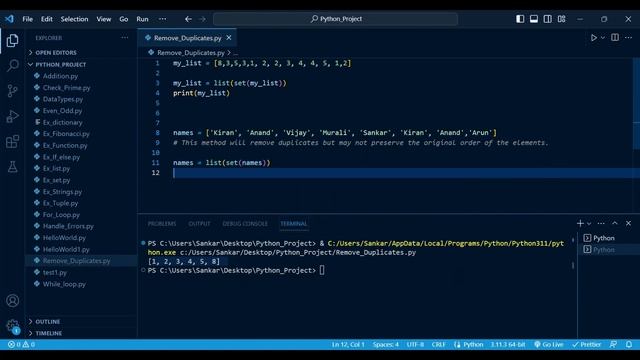Open the Search view icon
The width and height of the screenshot is (640, 360).
tap(12, 65)
